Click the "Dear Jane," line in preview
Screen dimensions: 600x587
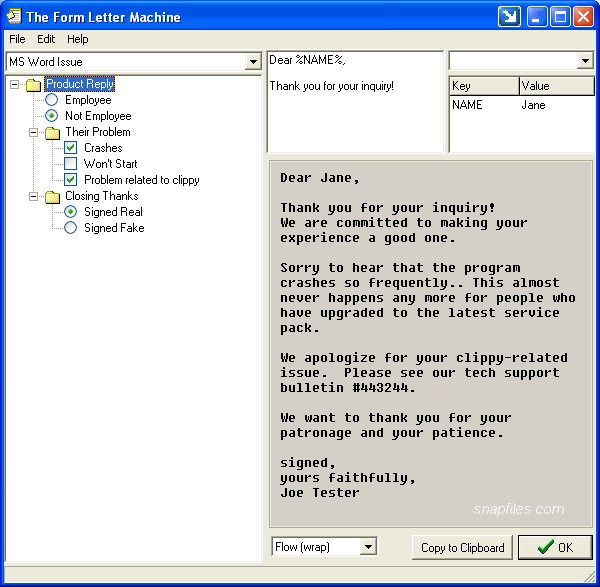click(320, 178)
